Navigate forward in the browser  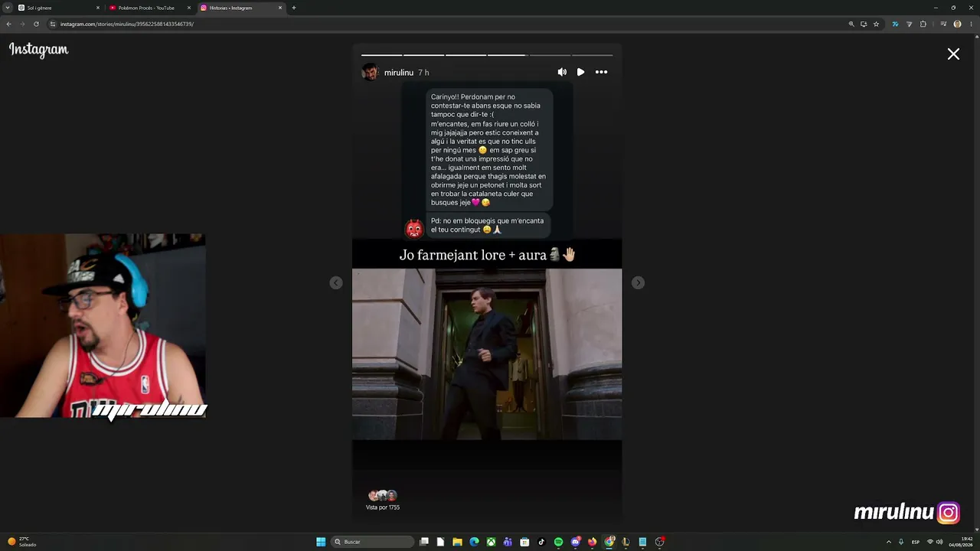point(22,24)
